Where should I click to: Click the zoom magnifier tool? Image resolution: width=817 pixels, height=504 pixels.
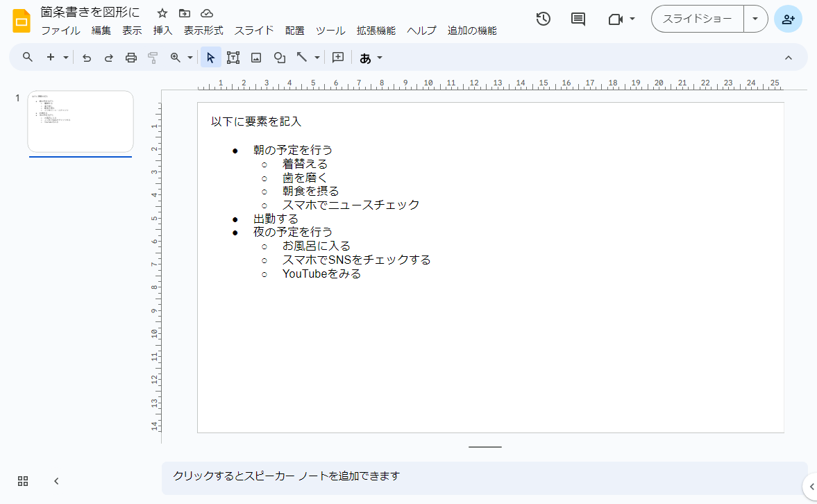pyautogui.click(x=176, y=58)
